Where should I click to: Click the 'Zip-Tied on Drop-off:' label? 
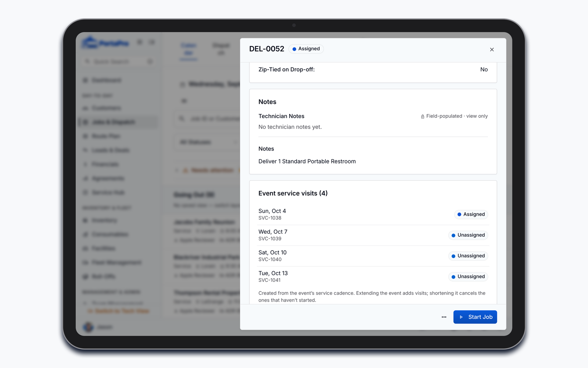pos(287,70)
